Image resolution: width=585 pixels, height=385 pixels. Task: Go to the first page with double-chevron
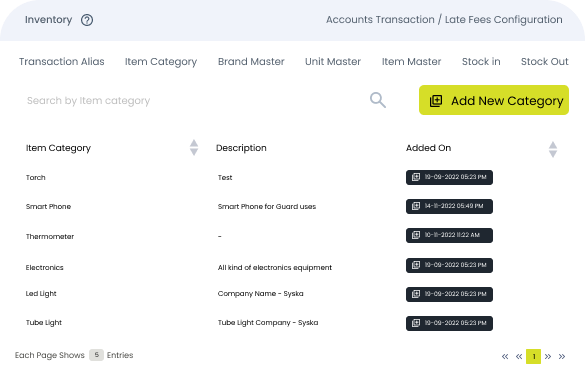[505, 357]
